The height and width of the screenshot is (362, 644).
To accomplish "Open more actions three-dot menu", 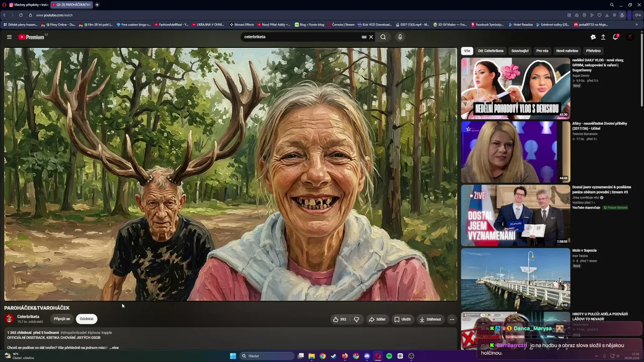I will coord(452,319).
